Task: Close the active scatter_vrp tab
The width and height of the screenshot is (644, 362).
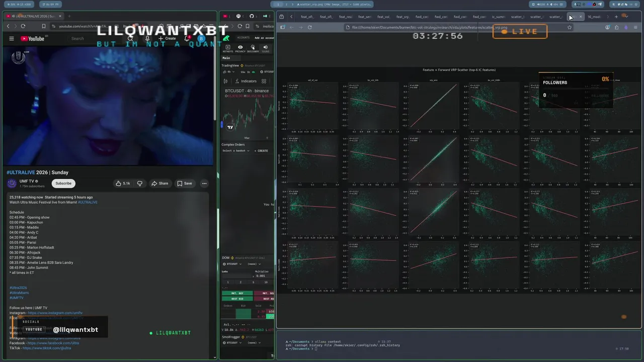Action: [580, 17]
